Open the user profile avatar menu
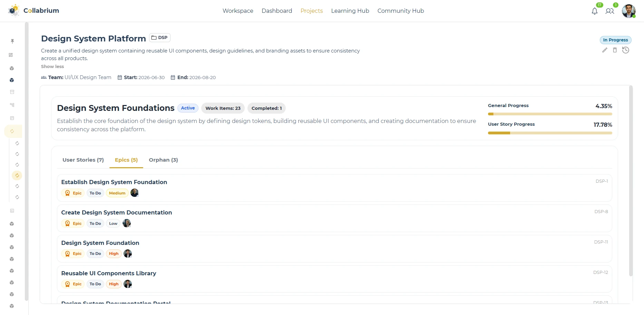Image resolution: width=644 pixels, height=315 pixels. [x=629, y=11]
